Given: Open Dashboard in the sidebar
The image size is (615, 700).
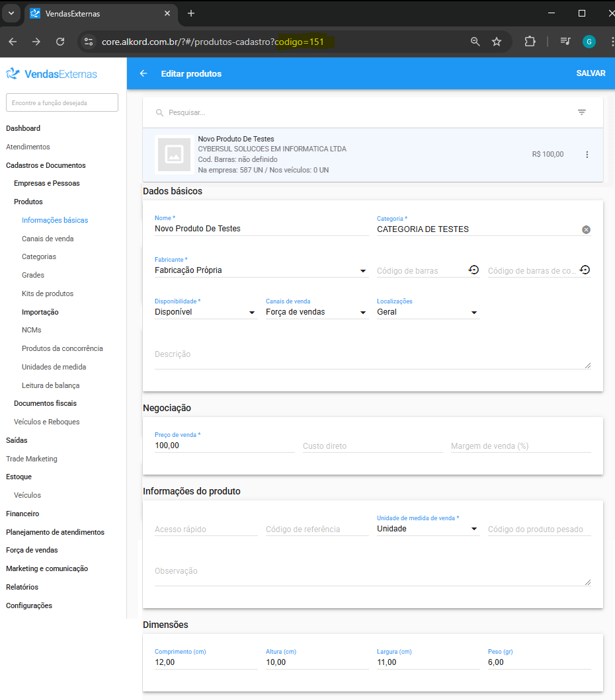Looking at the screenshot, I should coord(23,129).
